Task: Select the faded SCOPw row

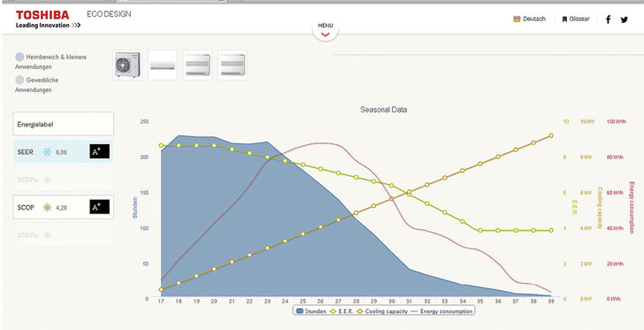Action: tap(64, 180)
